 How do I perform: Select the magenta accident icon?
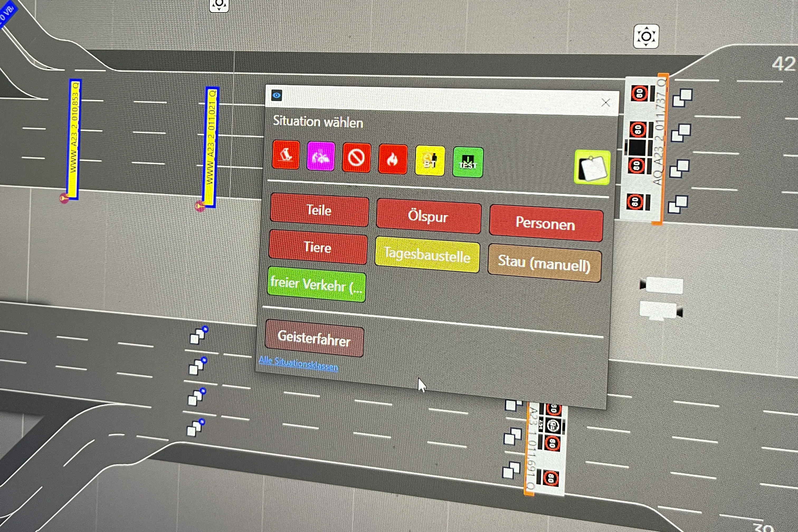[321, 156]
